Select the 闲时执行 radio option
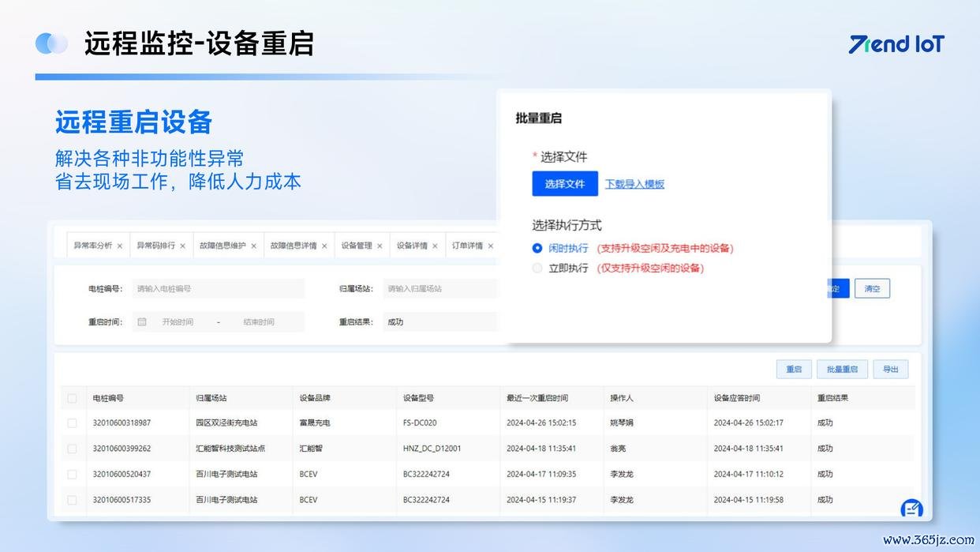Viewport: 980px width, 552px height. click(537, 248)
